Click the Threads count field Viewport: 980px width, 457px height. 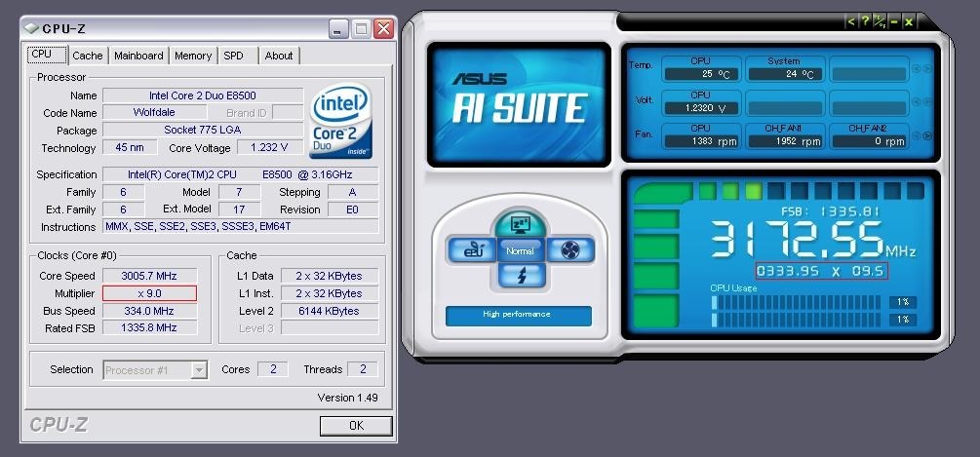pyautogui.click(x=363, y=369)
